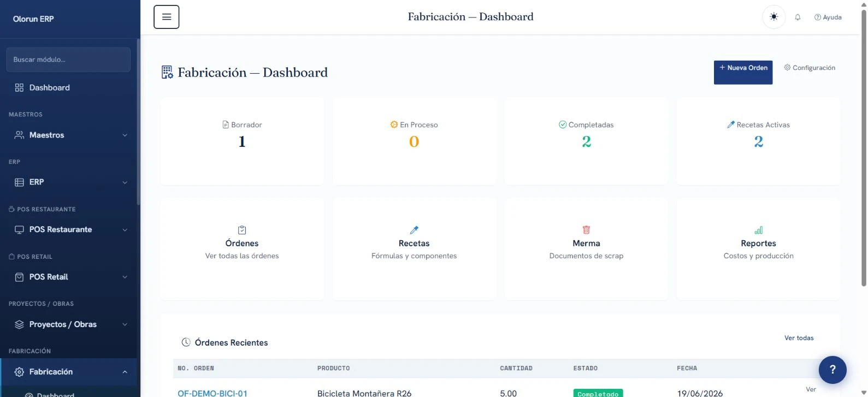Click the CANTIDAD column header
The width and height of the screenshot is (868, 397).
coord(516,369)
